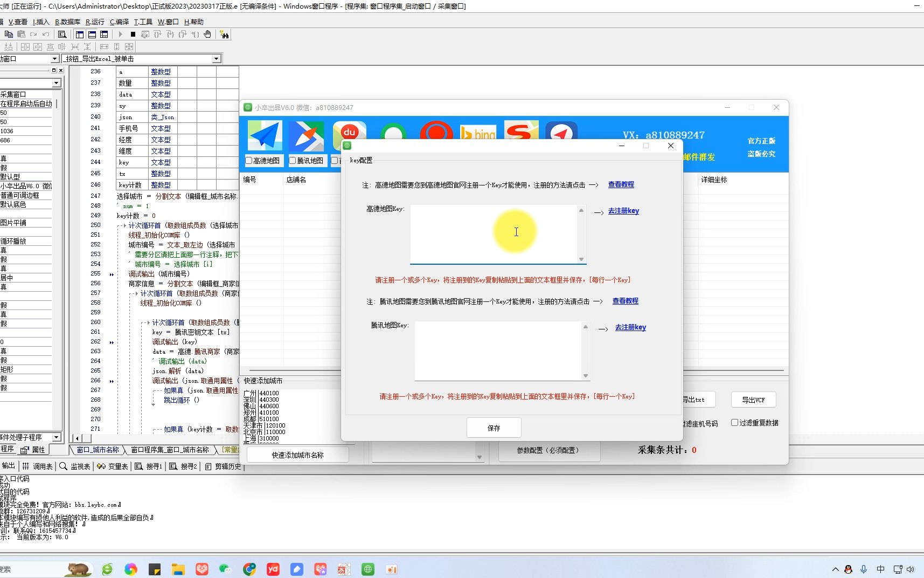Toggle the third window layout toolbar icon
The image size is (924, 578).
[105, 34]
